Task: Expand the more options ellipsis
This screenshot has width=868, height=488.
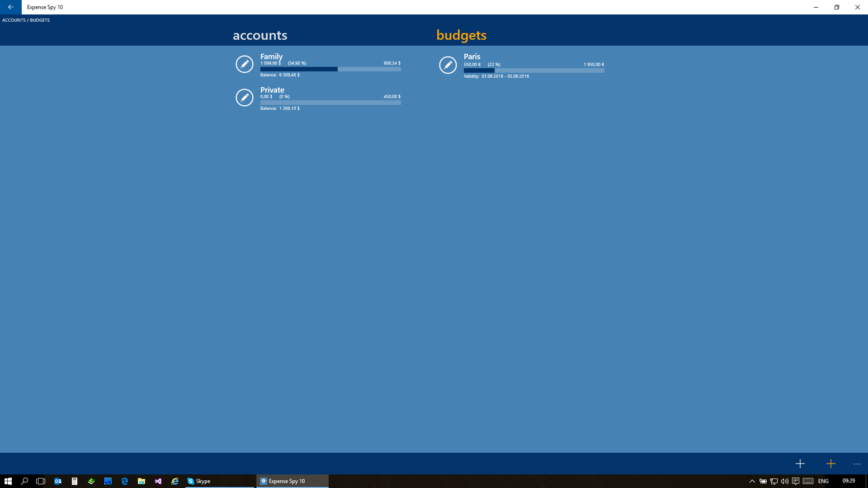Action: pyautogui.click(x=857, y=464)
